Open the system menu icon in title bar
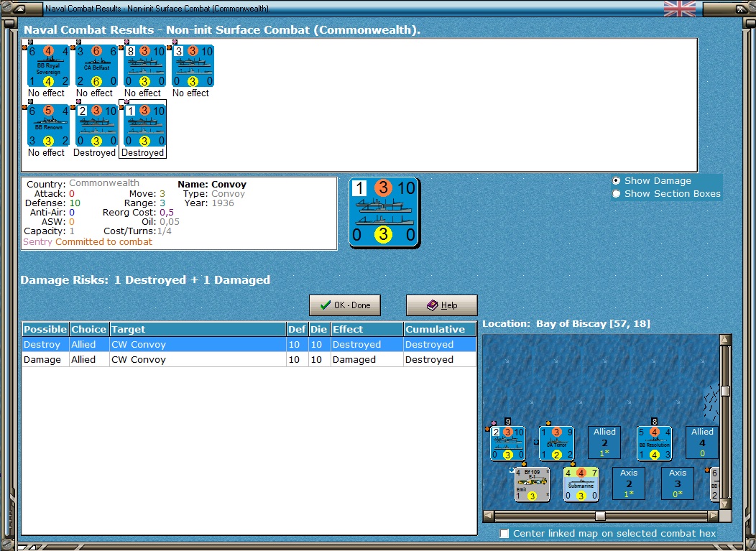The height and width of the screenshot is (551, 756). (x=19, y=9)
